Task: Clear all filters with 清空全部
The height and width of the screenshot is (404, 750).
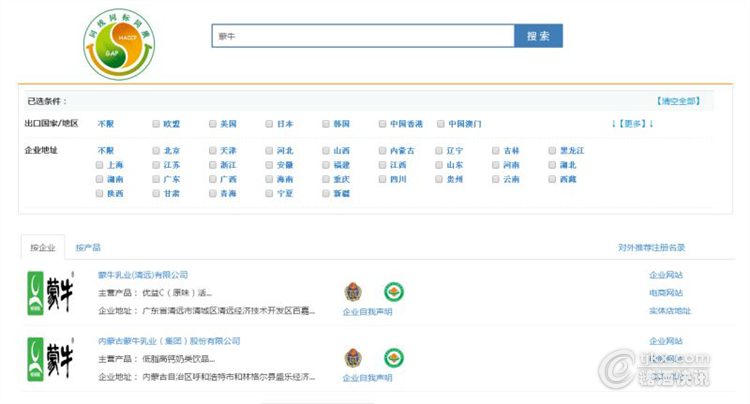Action: point(678,101)
